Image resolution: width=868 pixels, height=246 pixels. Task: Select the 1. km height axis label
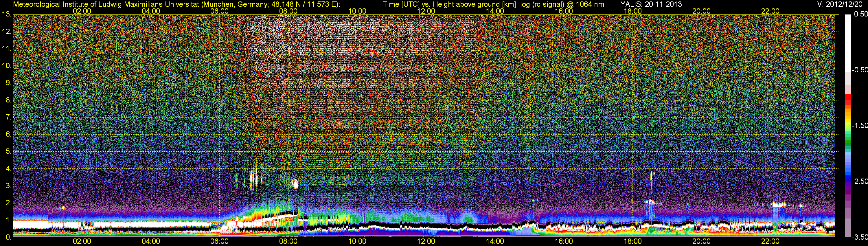8,220
